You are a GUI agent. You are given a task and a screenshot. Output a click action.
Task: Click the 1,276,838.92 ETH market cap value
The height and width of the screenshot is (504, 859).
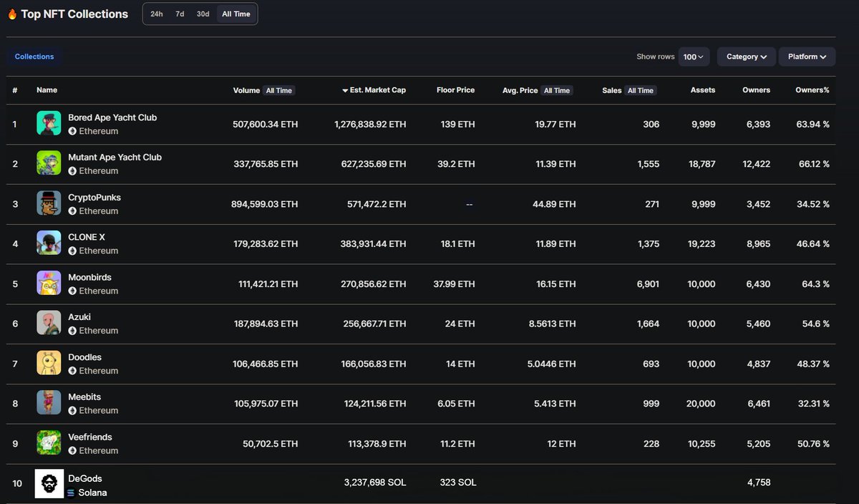click(x=370, y=125)
